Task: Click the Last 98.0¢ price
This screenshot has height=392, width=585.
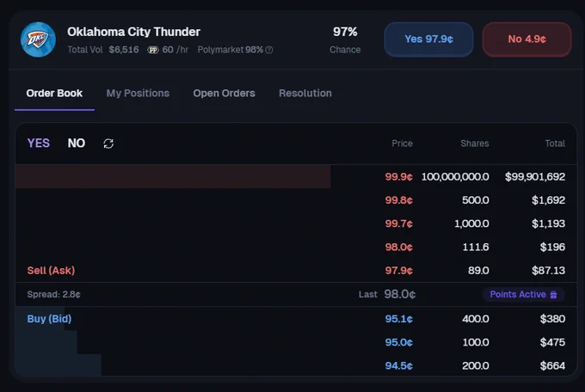Action: pos(387,294)
